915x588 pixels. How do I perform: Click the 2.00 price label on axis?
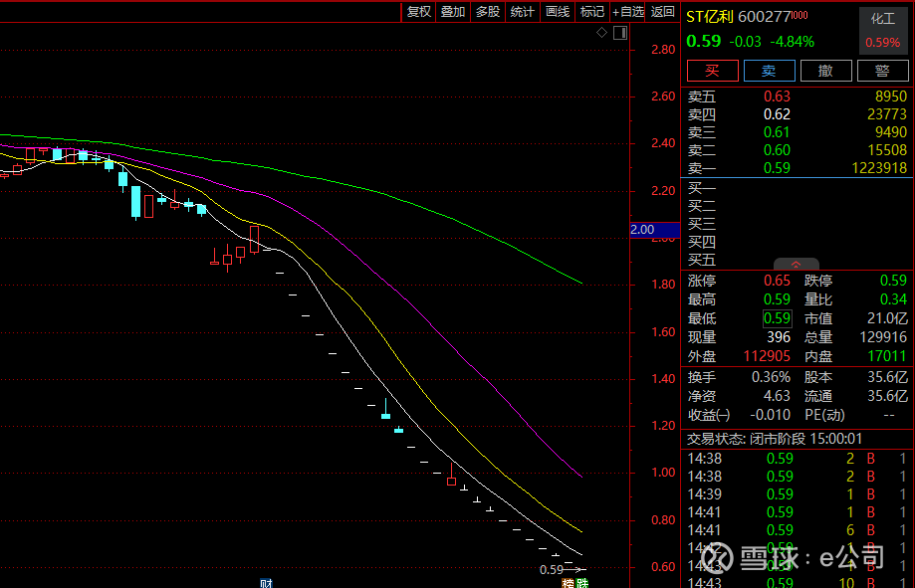[643, 230]
